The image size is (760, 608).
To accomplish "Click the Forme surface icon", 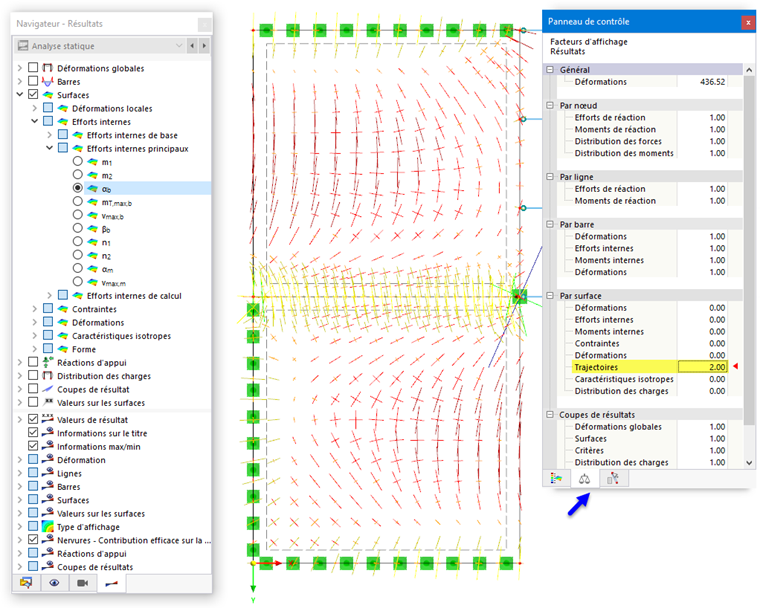I will [x=63, y=349].
